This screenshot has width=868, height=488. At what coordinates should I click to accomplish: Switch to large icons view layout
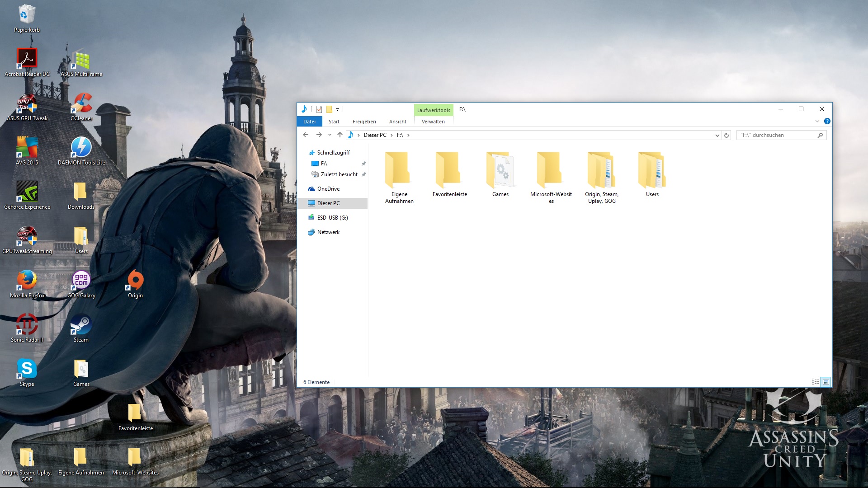click(826, 382)
